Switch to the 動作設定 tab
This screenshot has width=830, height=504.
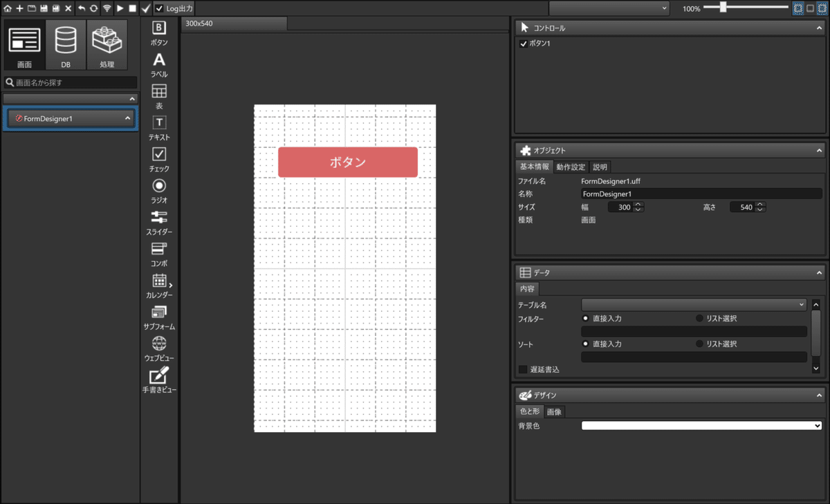[571, 167]
